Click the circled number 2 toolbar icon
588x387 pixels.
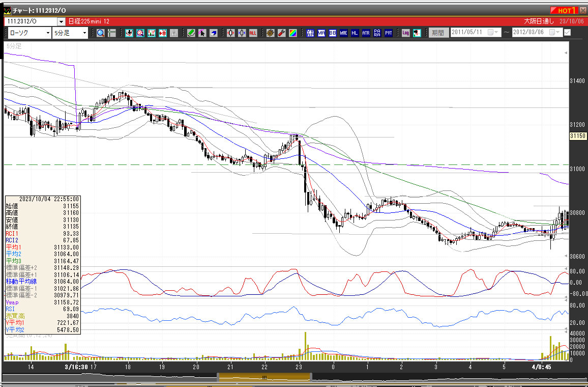(x=140, y=33)
